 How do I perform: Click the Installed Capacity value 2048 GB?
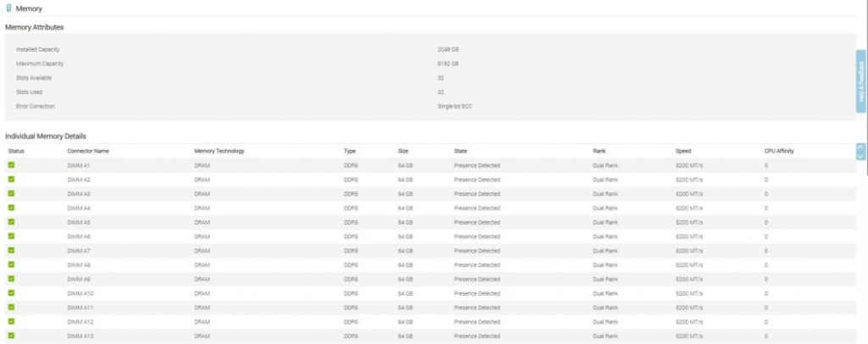[448, 49]
